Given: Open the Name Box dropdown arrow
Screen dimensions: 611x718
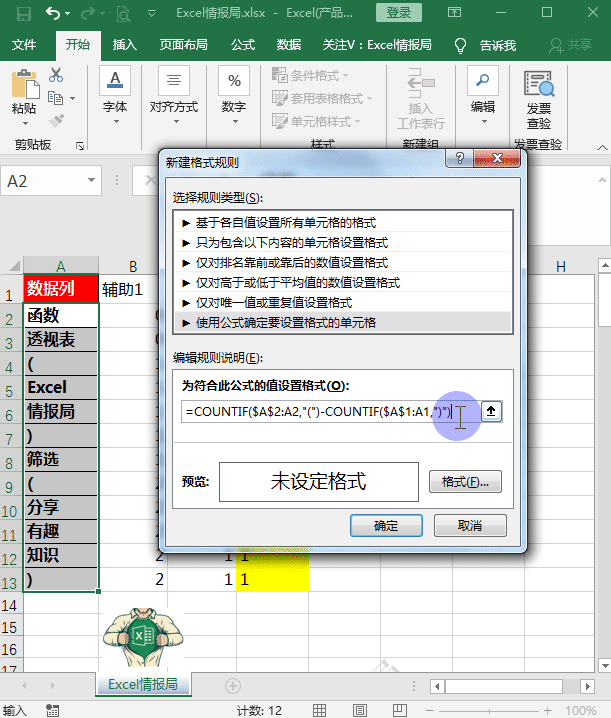Looking at the screenshot, I should (92, 180).
